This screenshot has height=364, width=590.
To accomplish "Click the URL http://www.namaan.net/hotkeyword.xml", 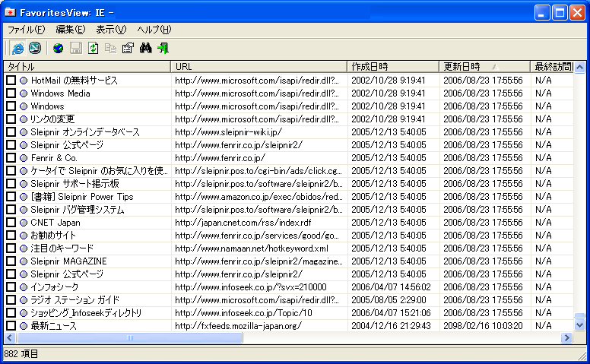I will click(x=252, y=248).
